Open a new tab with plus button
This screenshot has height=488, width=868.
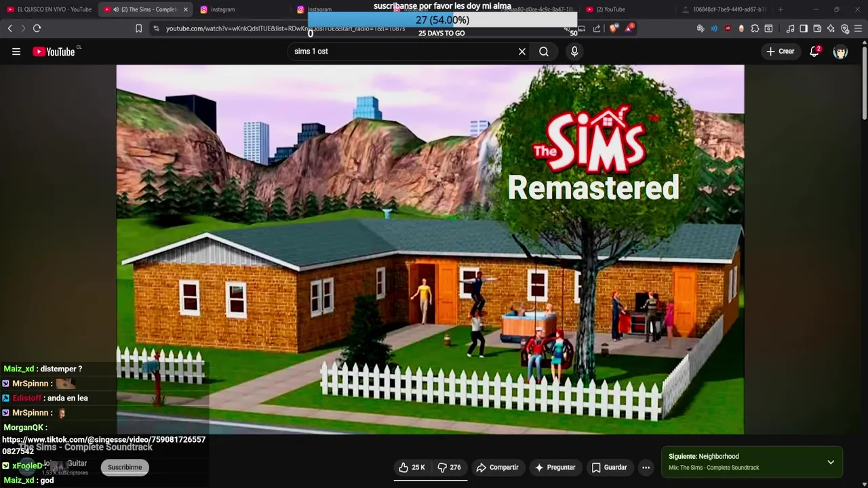[781, 9]
